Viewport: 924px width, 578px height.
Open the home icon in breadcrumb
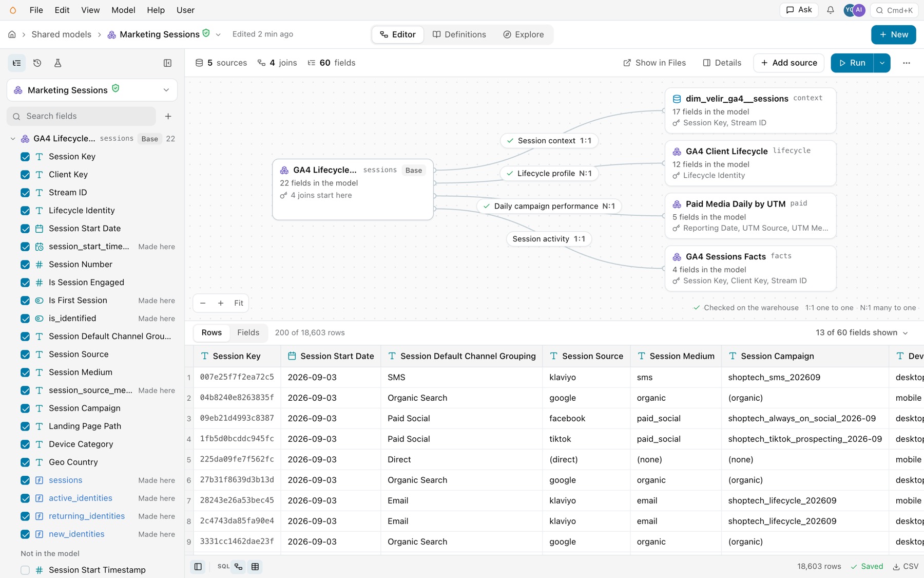(12, 34)
